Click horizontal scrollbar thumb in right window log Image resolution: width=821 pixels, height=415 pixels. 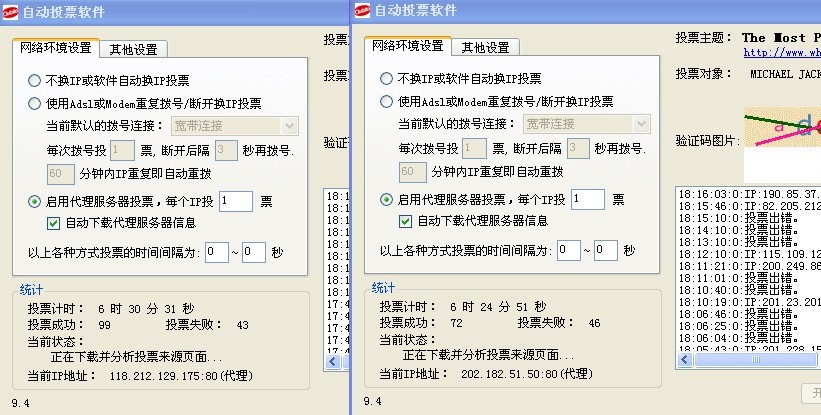point(756,360)
